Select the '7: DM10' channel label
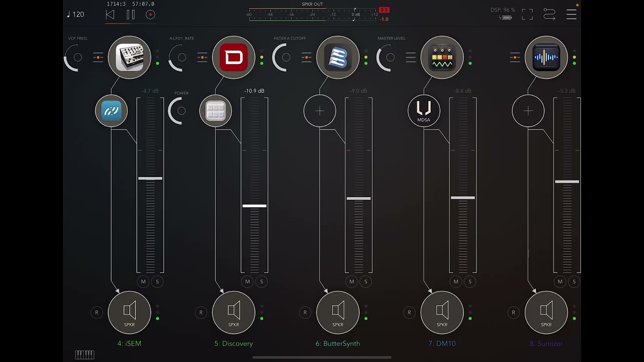The width and height of the screenshot is (644, 362). (442, 344)
